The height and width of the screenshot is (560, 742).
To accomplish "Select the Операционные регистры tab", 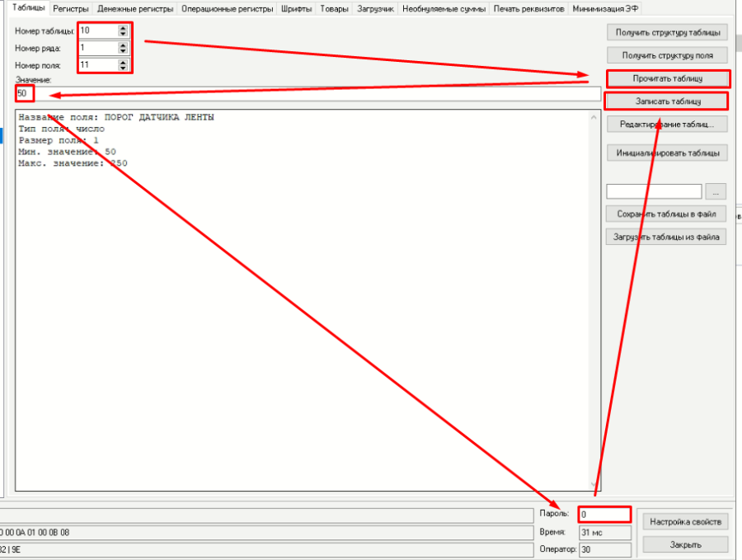I will click(227, 8).
